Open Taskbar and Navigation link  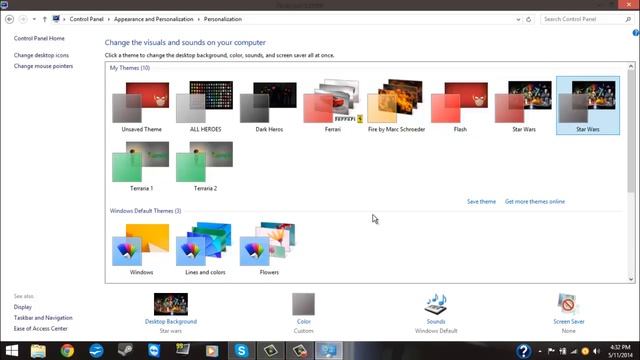click(x=43, y=318)
